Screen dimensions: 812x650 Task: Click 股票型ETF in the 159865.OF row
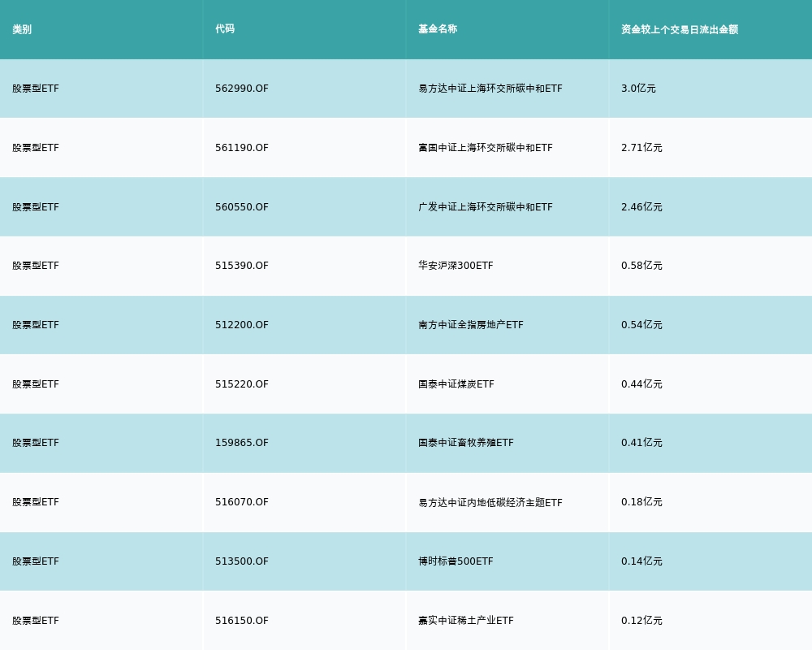tap(36, 443)
